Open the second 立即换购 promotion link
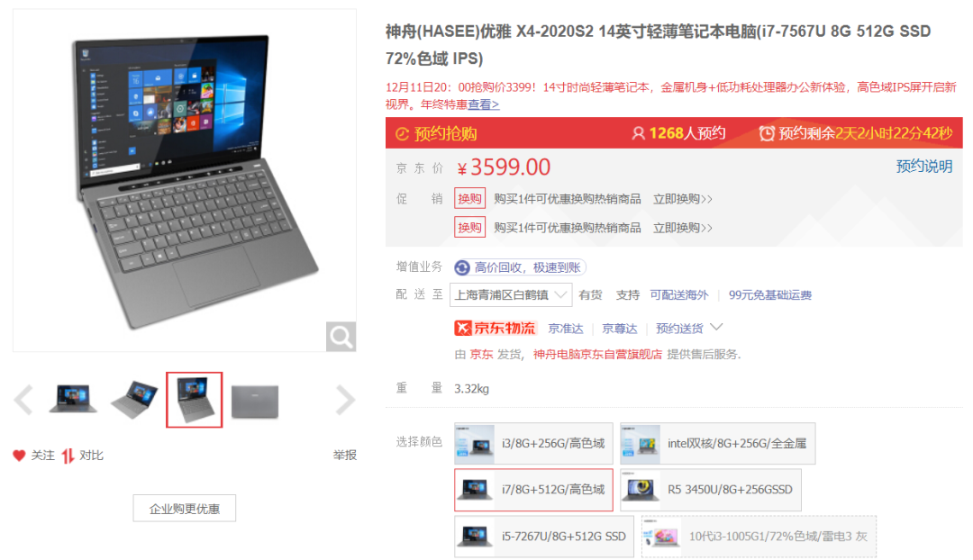The image size is (973, 560). tap(682, 228)
